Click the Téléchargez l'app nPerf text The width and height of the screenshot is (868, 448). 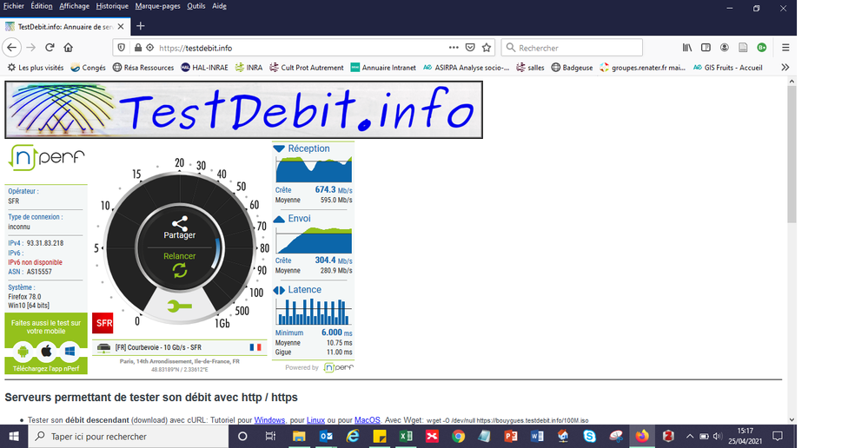46,368
